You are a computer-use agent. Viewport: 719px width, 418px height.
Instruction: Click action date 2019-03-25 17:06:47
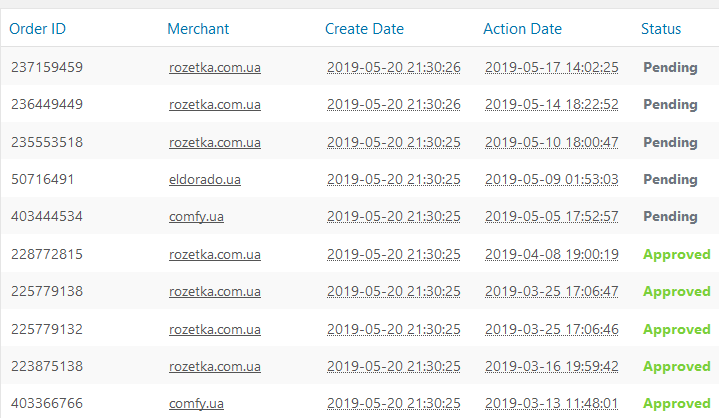coord(552,292)
